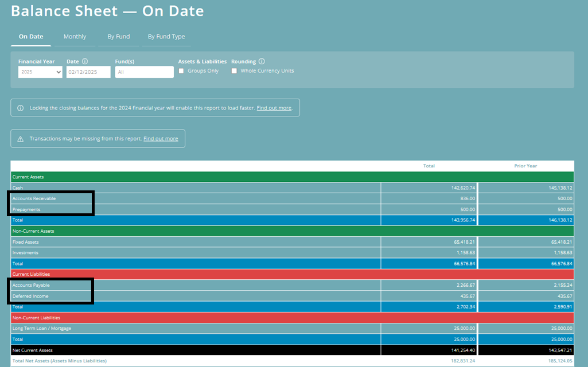The height and width of the screenshot is (367, 588).
Task: Click prior year total 146,138.12
Action: (560, 220)
